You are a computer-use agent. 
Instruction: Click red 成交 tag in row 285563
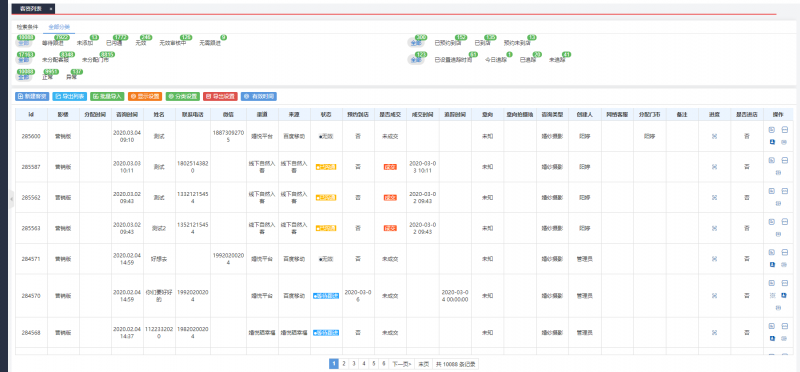click(x=390, y=228)
